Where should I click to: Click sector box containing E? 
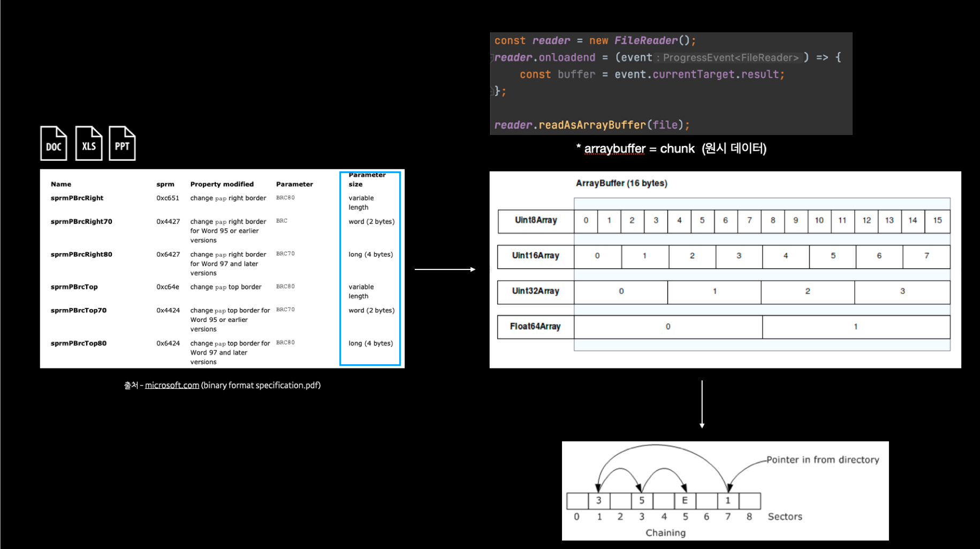pyautogui.click(x=685, y=500)
